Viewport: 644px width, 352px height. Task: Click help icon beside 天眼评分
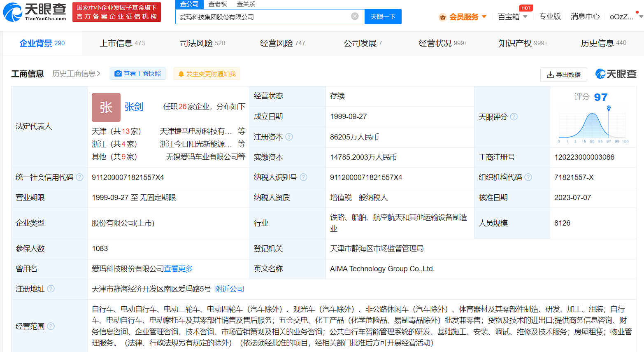514,117
